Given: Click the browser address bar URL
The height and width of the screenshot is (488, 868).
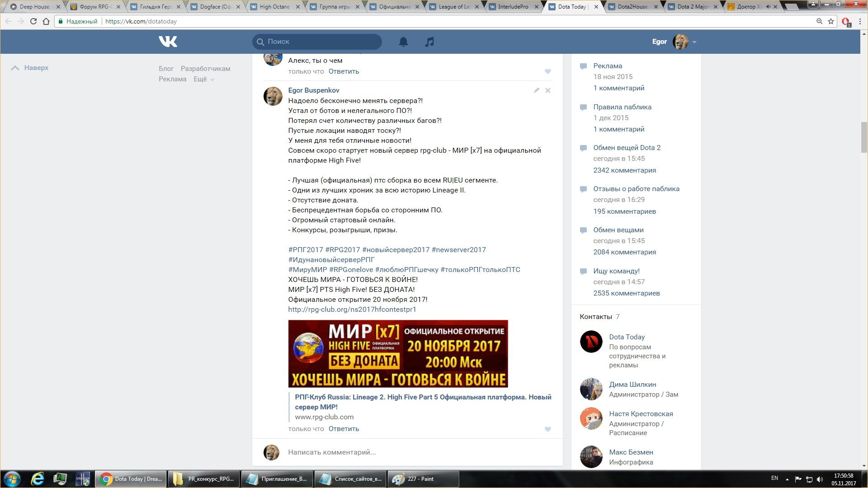Looking at the screenshot, I should [x=141, y=21].
